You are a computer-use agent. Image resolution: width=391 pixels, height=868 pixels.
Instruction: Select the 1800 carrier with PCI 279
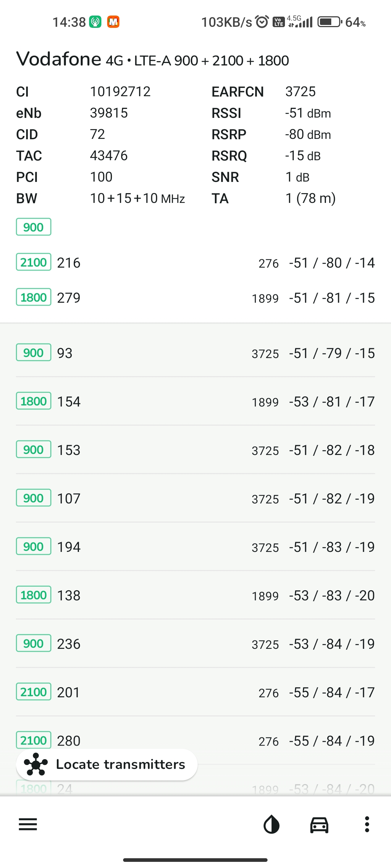(195, 298)
